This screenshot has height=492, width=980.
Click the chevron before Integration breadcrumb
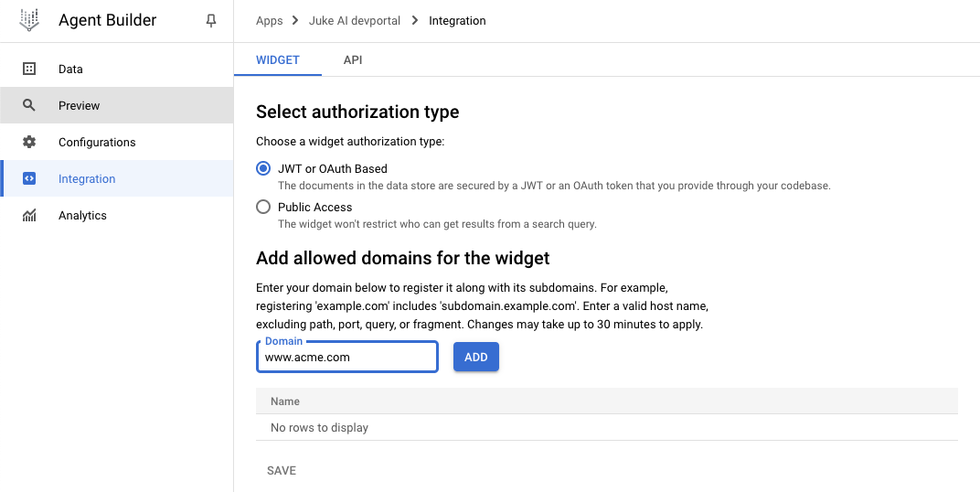pyautogui.click(x=414, y=21)
